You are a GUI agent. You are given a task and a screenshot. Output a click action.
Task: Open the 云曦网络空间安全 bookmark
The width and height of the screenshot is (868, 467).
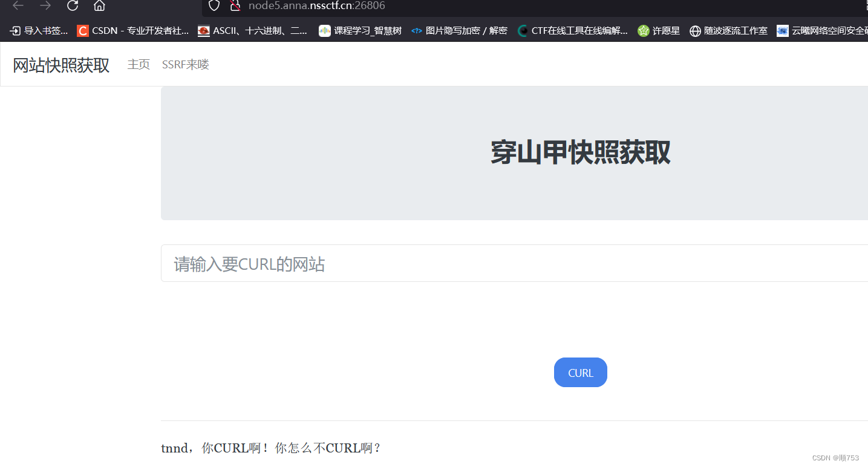click(823, 31)
